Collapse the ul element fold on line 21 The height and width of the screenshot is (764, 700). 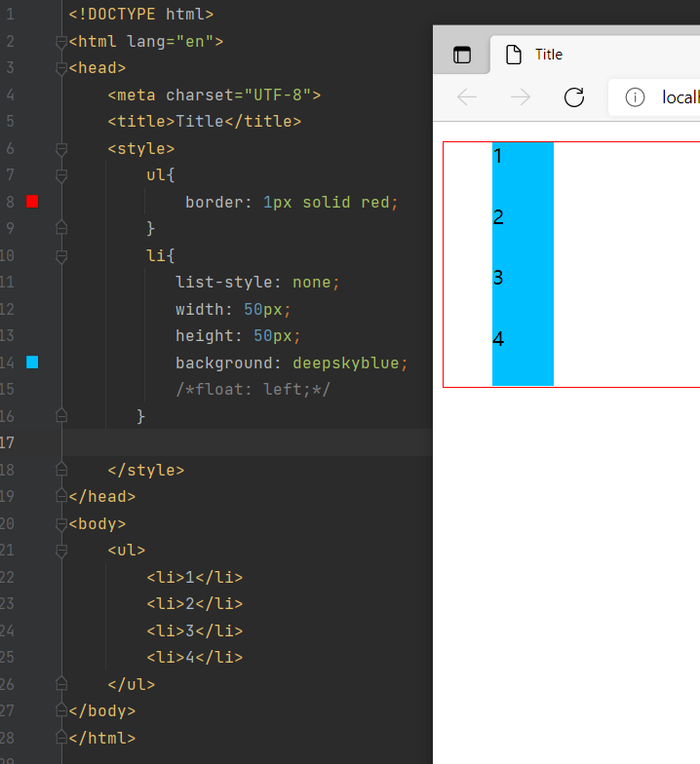tap(61, 552)
